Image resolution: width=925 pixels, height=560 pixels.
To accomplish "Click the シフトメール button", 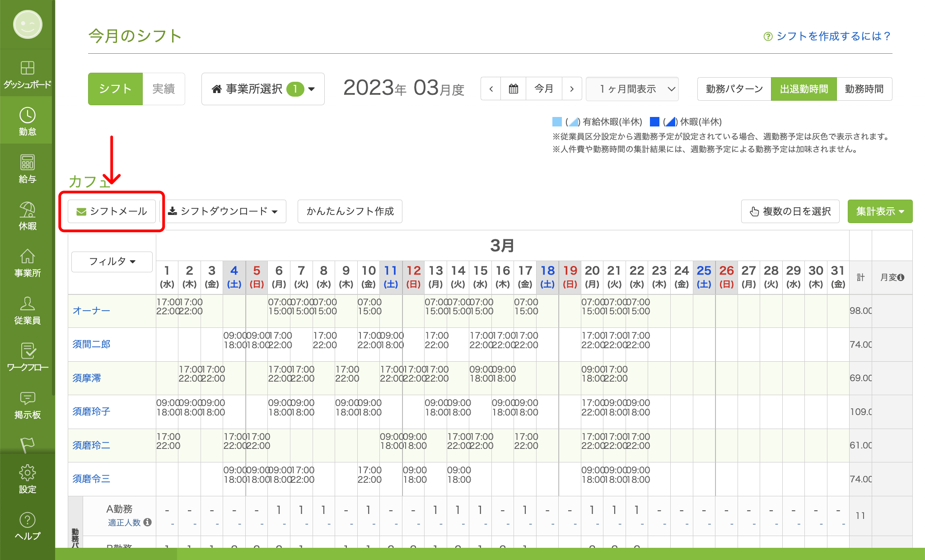I will pyautogui.click(x=112, y=211).
